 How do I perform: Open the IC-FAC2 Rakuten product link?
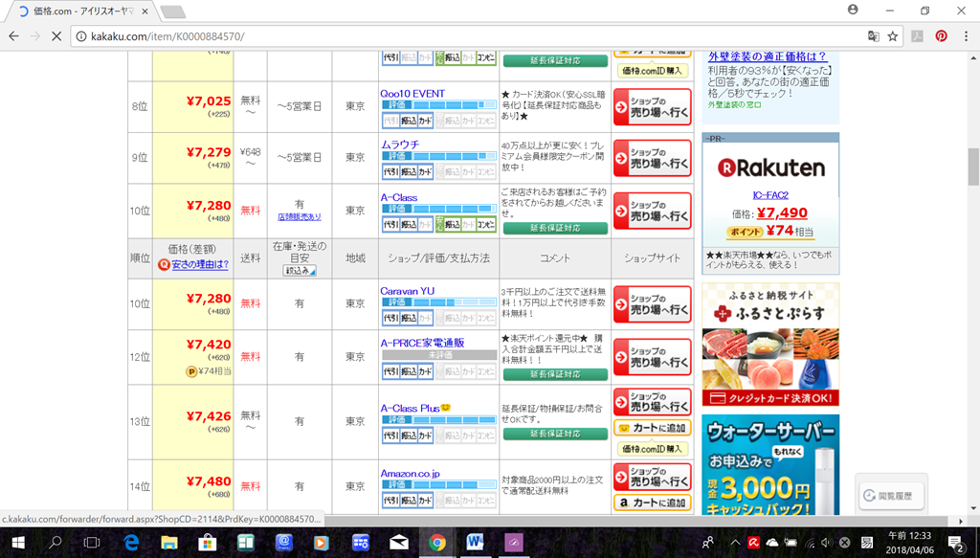[770, 195]
